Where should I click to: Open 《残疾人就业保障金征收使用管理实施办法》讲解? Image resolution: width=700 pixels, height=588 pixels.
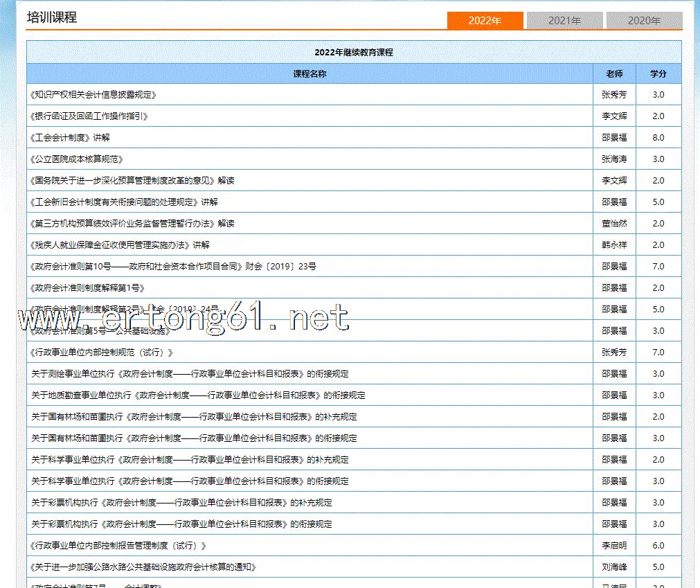click(120, 245)
